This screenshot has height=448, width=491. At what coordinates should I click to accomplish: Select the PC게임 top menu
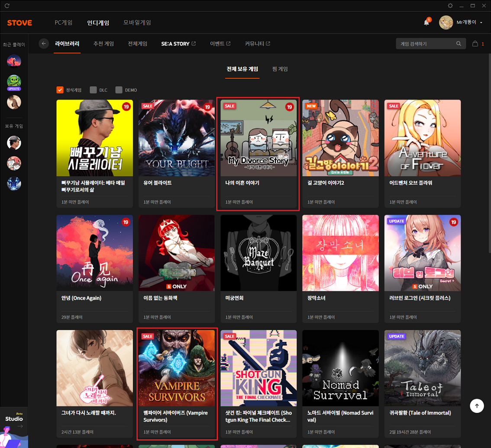coord(64,23)
